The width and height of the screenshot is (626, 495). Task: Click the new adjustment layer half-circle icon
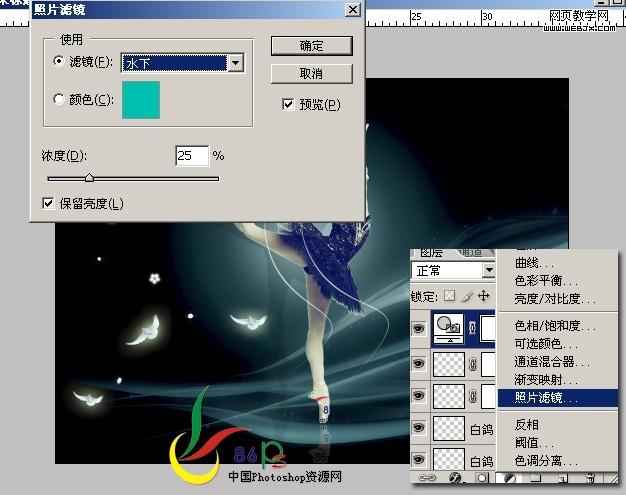510,478
